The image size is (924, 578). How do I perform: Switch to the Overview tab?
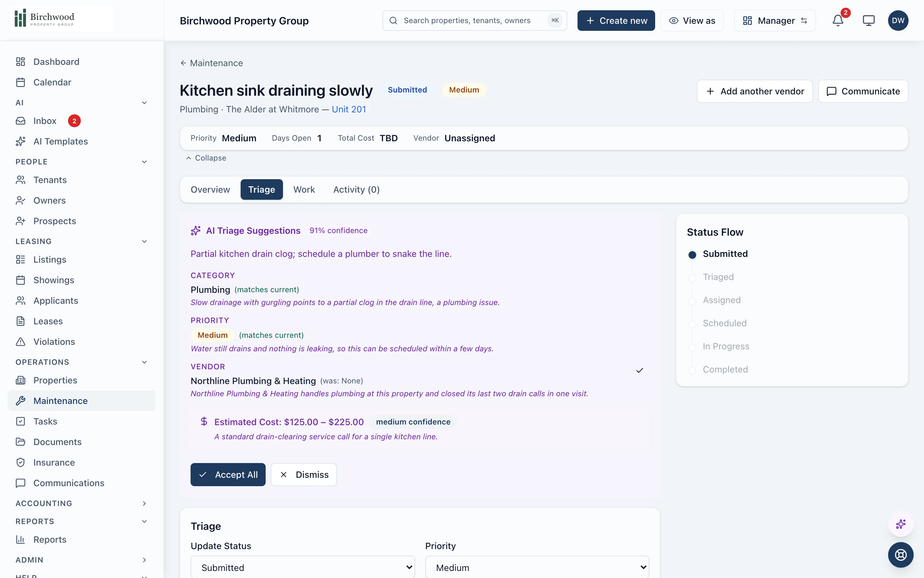pos(210,189)
